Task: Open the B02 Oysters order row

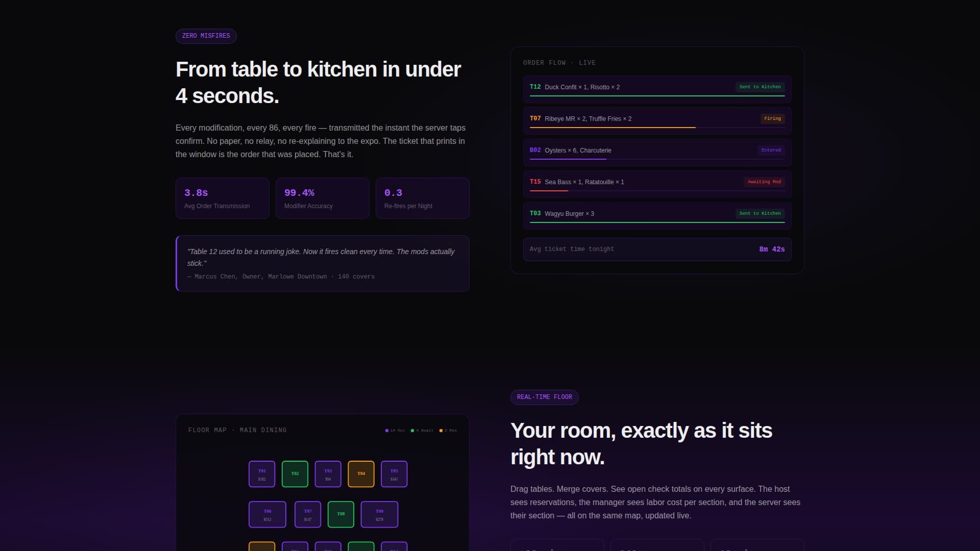Action: pyautogui.click(x=657, y=153)
